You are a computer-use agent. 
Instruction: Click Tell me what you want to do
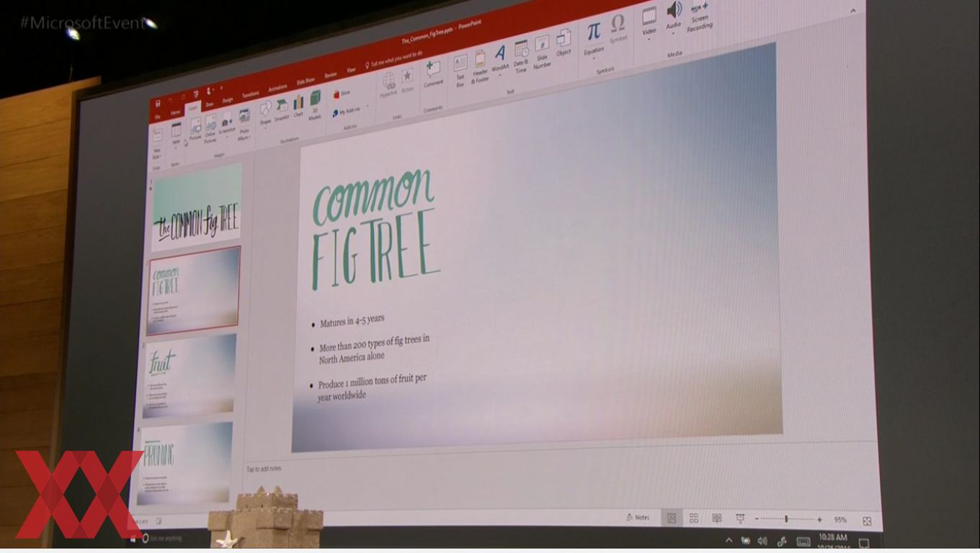(393, 59)
